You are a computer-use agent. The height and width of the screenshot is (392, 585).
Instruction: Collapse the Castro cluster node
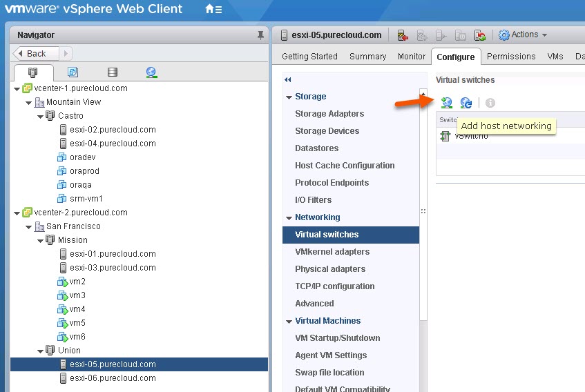[x=40, y=116]
